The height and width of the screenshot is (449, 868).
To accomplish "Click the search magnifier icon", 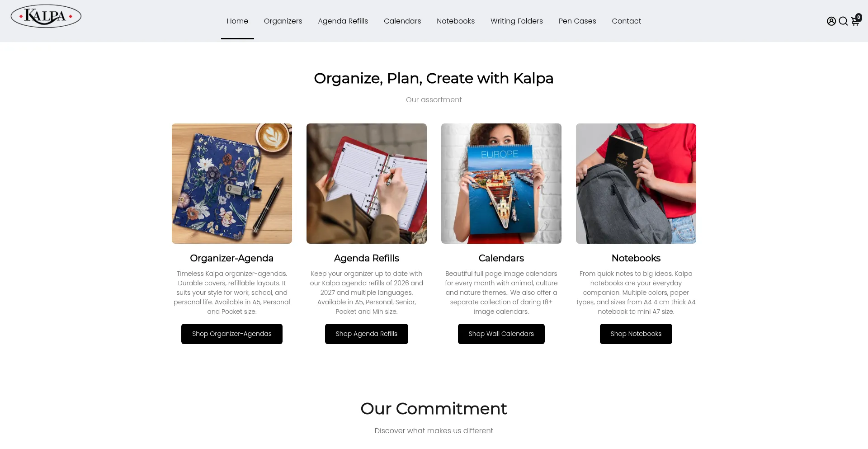I will click(843, 21).
